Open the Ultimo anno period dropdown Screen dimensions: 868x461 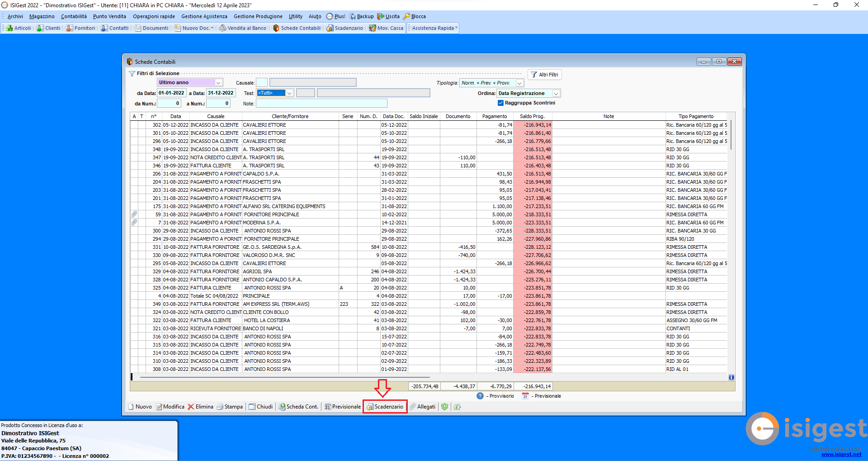(x=218, y=82)
